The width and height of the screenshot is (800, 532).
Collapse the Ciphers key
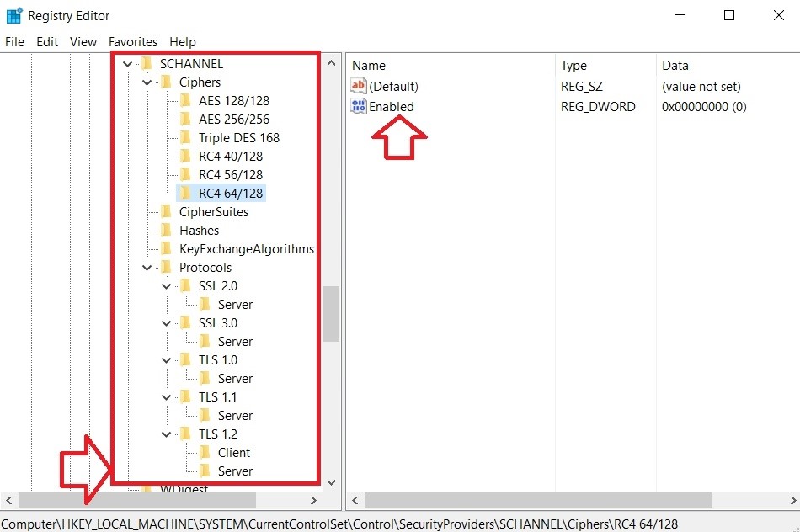147,82
